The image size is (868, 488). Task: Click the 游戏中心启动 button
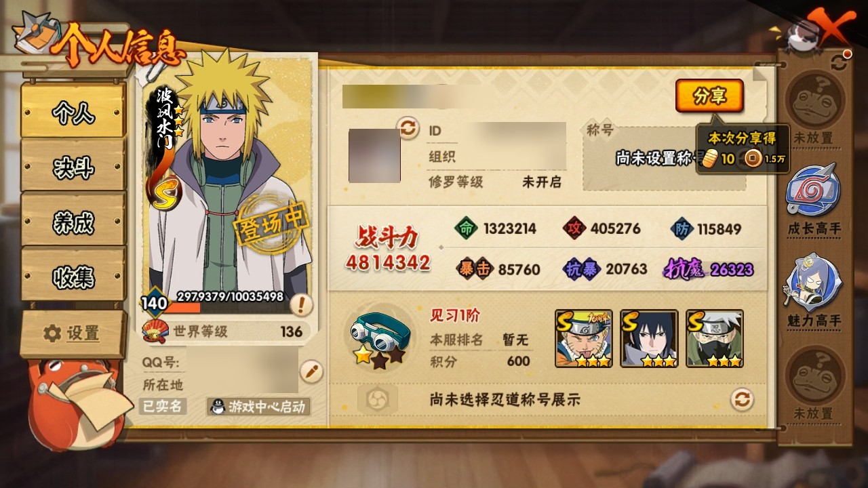point(259,407)
